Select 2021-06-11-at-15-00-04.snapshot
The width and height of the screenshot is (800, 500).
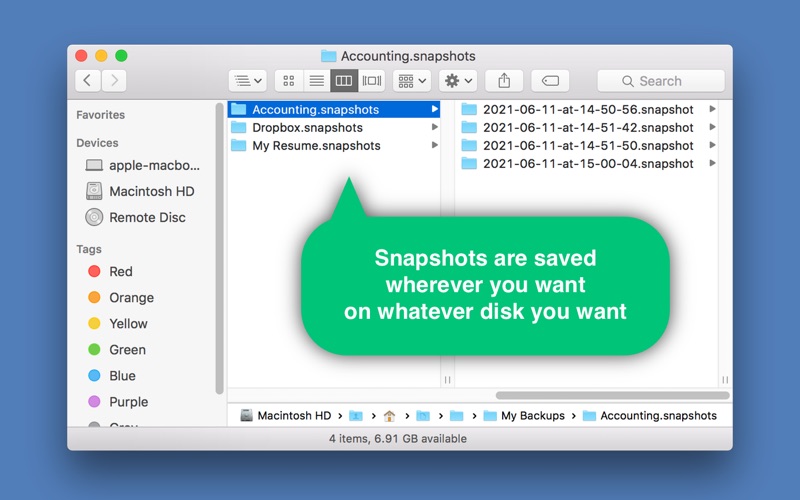pos(587,164)
